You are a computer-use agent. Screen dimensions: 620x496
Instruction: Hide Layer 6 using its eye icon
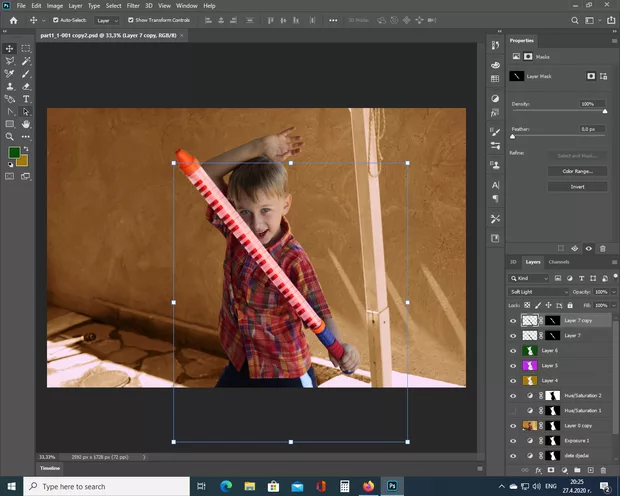coord(514,351)
